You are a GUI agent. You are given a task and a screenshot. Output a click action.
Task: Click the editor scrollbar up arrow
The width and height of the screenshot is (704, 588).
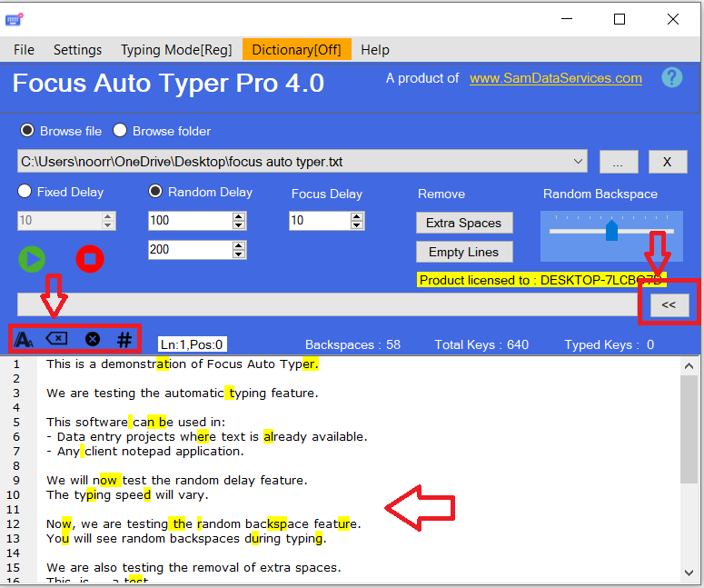[689, 366]
